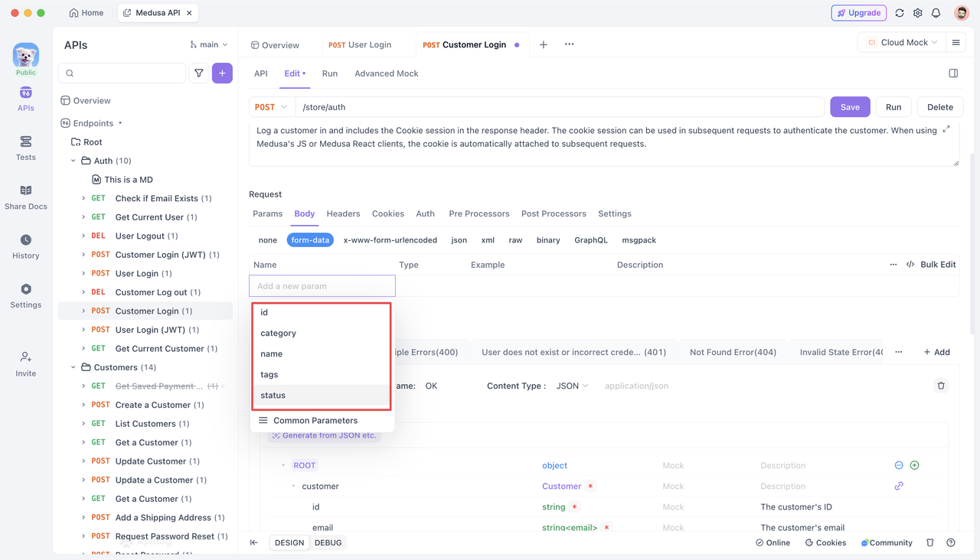Switch to the Body request tab

click(304, 213)
